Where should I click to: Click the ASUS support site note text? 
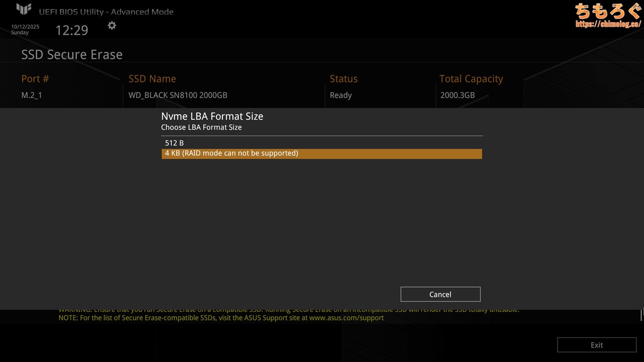[x=221, y=318]
